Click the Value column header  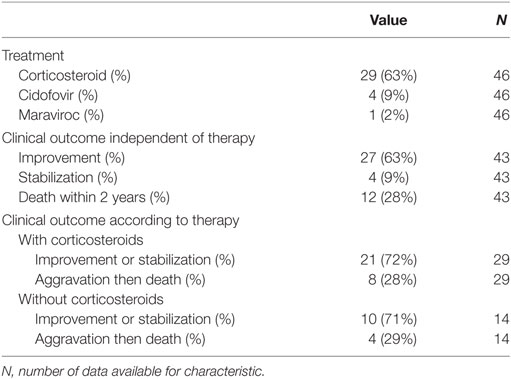click(x=388, y=20)
